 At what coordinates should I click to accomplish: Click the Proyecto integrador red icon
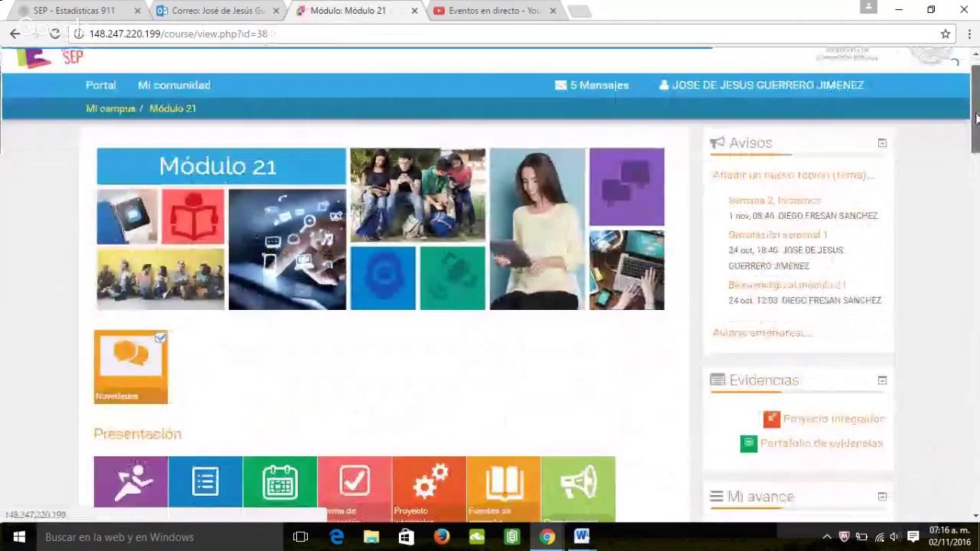[x=771, y=419]
